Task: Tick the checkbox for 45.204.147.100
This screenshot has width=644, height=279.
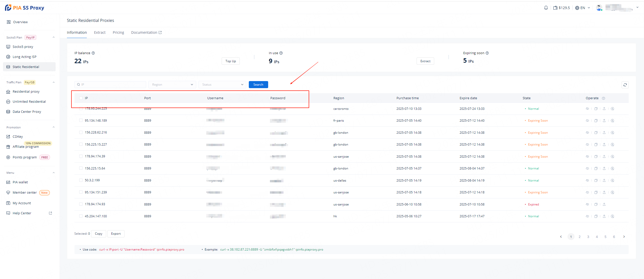Action: pos(81,216)
